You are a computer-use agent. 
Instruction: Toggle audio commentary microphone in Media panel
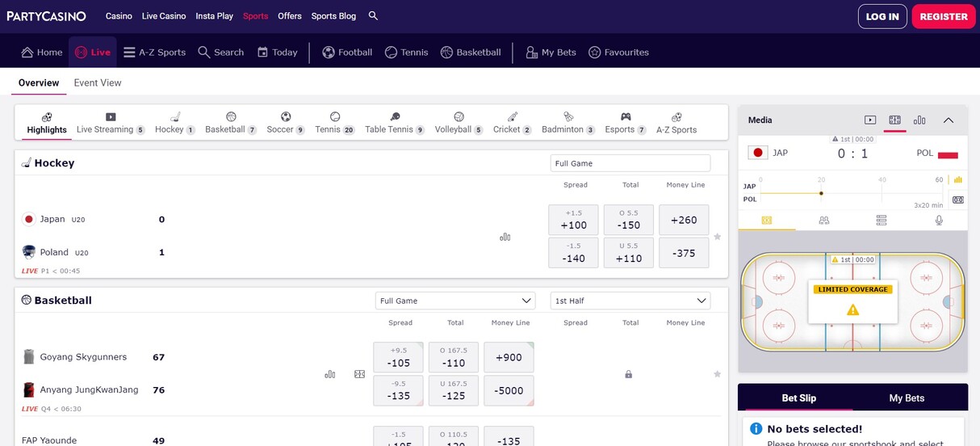pos(939,220)
